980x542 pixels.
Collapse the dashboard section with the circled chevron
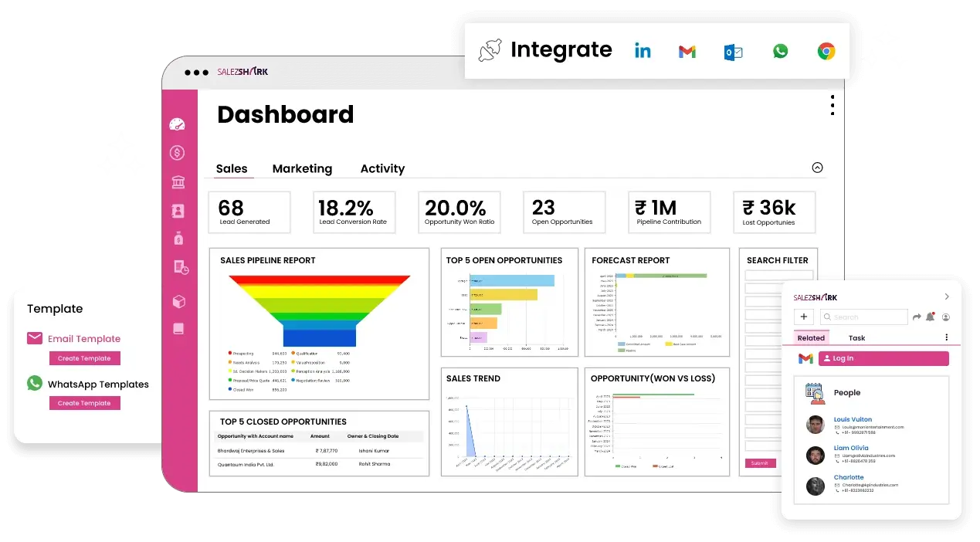point(817,168)
